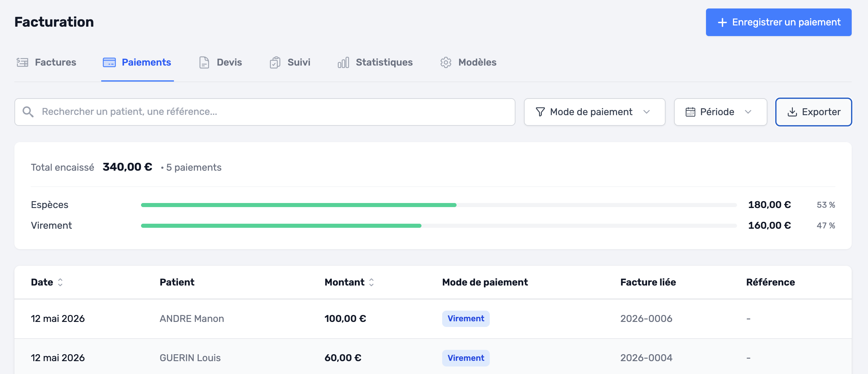Sort by the Date column arrows
Viewport: 868px width, 374px height.
coord(60,282)
